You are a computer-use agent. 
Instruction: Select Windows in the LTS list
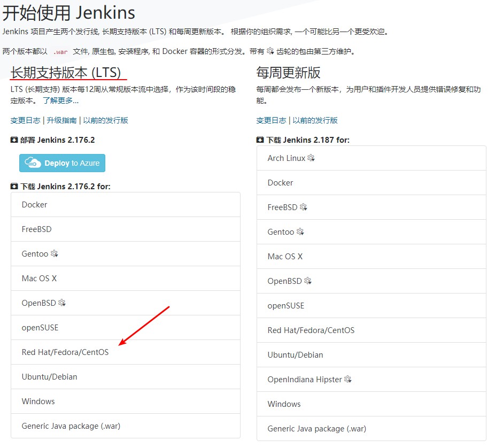click(126, 401)
